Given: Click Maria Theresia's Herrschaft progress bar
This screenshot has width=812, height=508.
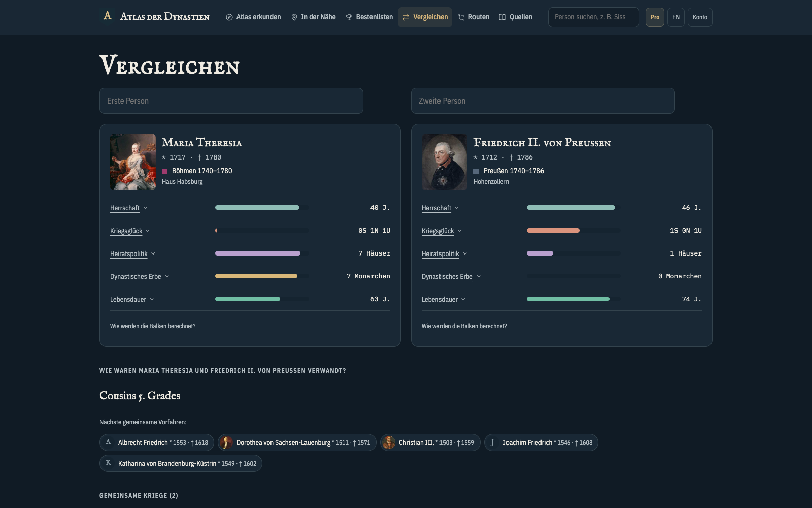Looking at the screenshot, I should click(262, 208).
